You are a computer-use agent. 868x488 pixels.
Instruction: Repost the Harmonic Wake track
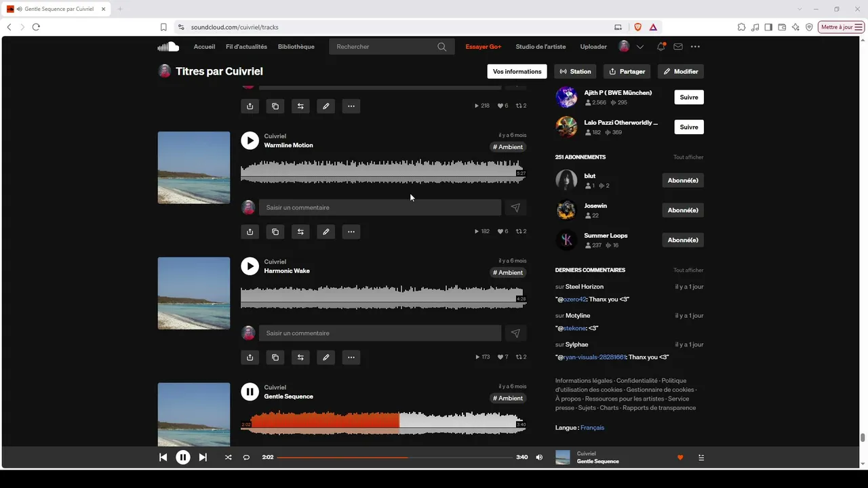tap(300, 357)
